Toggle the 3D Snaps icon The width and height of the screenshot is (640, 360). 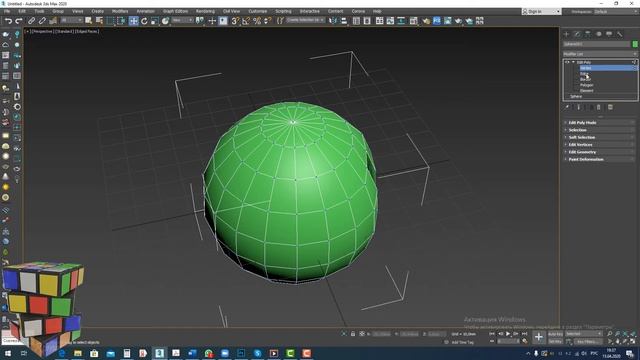pyautogui.click(x=235, y=21)
